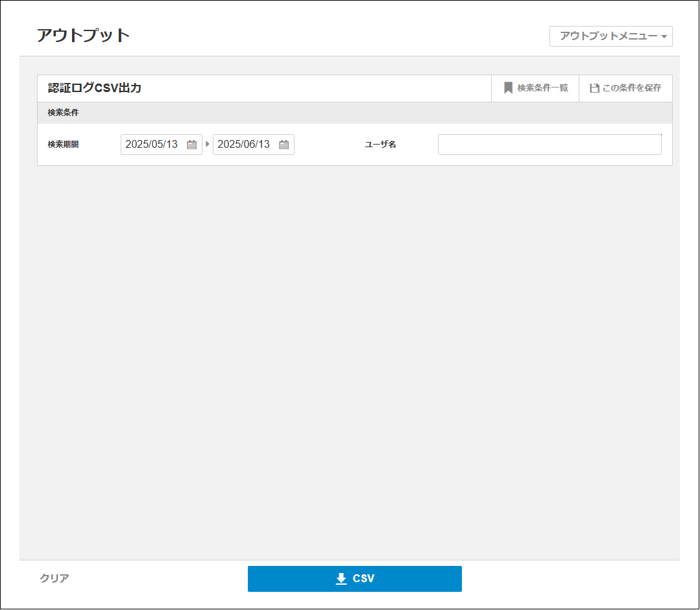The height and width of the screenshot is (610, 700).
Task: Select the end date field showing 2025/06/13
Action: coord(248,144)
